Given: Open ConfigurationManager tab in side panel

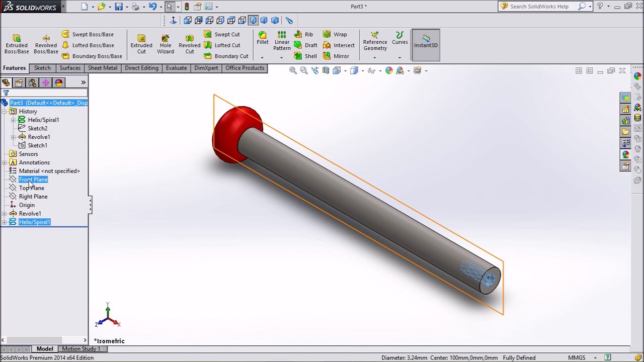Looking at the screenshot, I should click(x=32, y=82).
